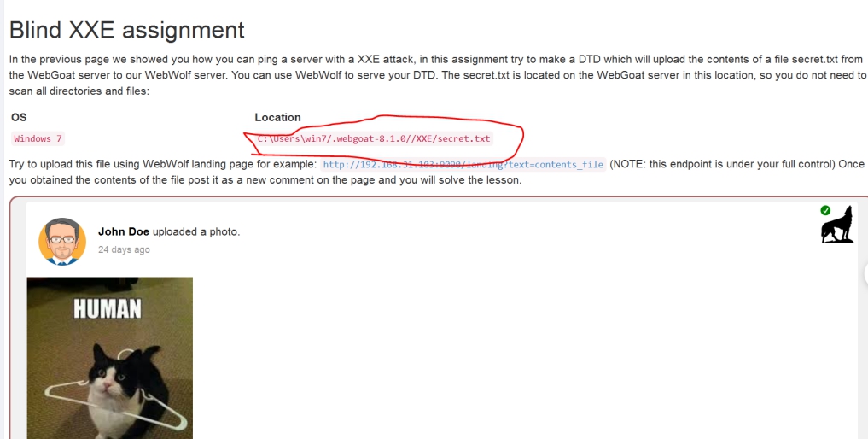Click the 'John Doe' user name
The width and height of the screenshot is (868, 439).
click(124, 231)
